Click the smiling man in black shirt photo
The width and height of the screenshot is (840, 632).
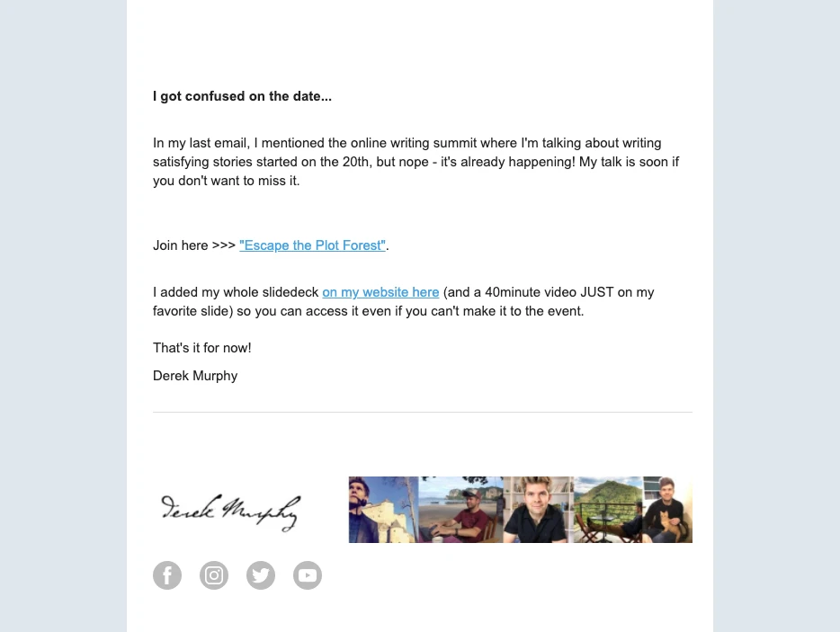tap(538, 510)
